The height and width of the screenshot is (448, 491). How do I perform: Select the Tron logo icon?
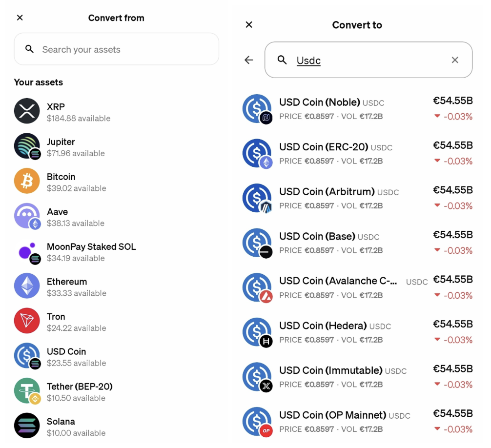27,321
